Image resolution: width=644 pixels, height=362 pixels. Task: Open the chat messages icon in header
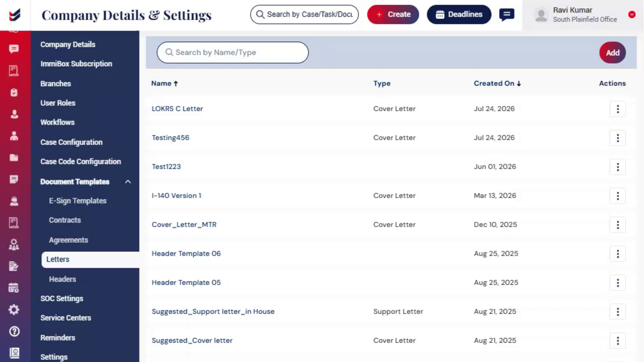pyautogui.click(x=507, y=14)
